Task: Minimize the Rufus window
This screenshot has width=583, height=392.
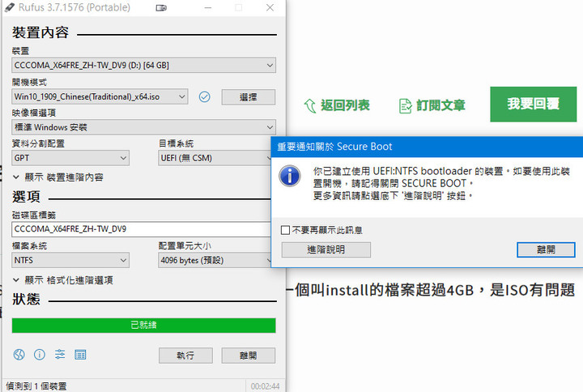Action: (208, 7)
